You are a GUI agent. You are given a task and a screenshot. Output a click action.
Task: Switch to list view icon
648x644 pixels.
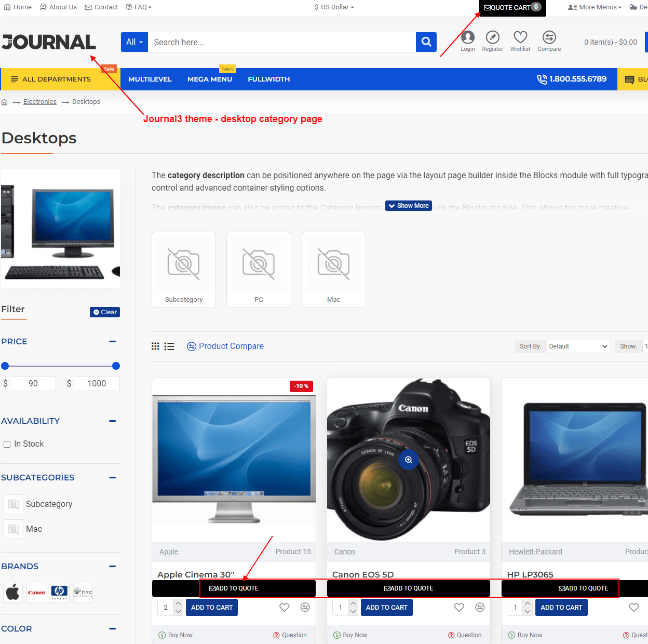169,346
